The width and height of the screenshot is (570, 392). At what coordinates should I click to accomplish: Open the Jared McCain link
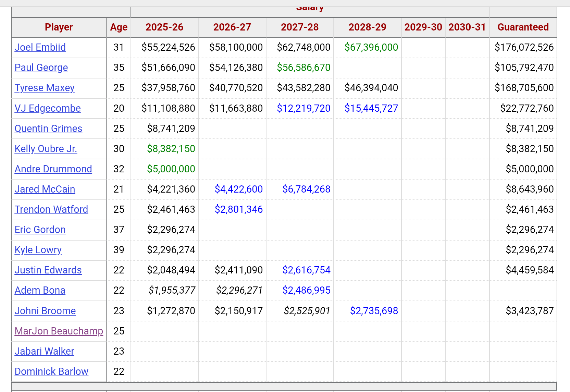[45, 189]
